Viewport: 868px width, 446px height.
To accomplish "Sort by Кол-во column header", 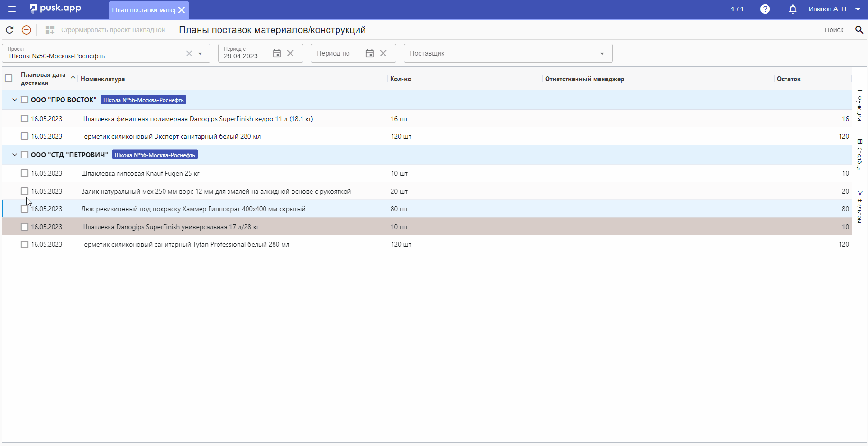I will click(x=401, y=79).
